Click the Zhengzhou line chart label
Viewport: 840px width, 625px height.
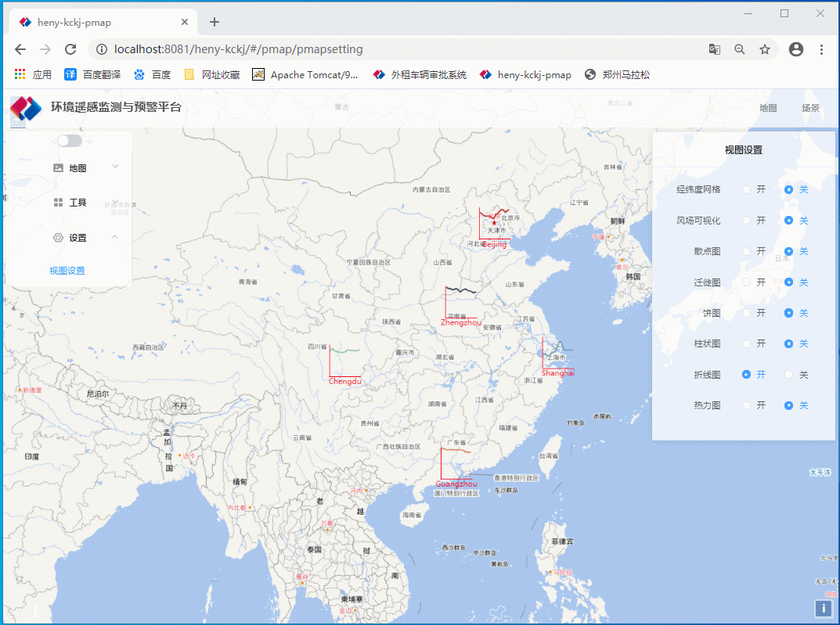(461, 322)
